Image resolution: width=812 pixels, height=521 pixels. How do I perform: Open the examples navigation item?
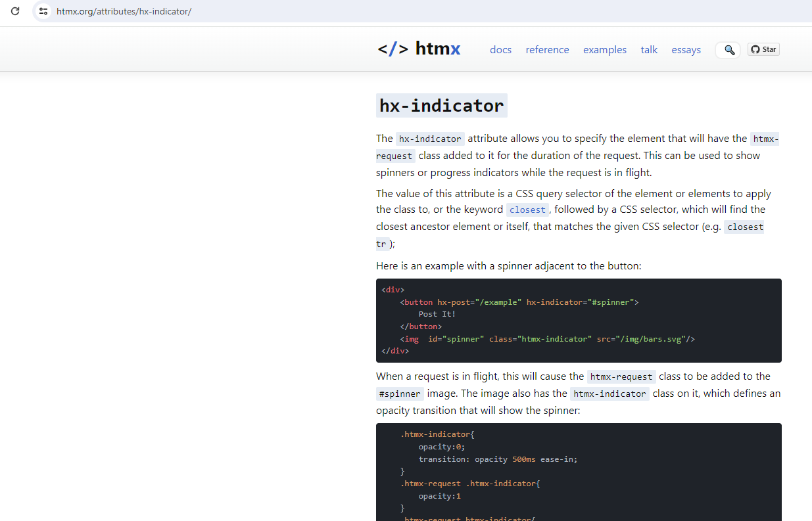point(605,50)
